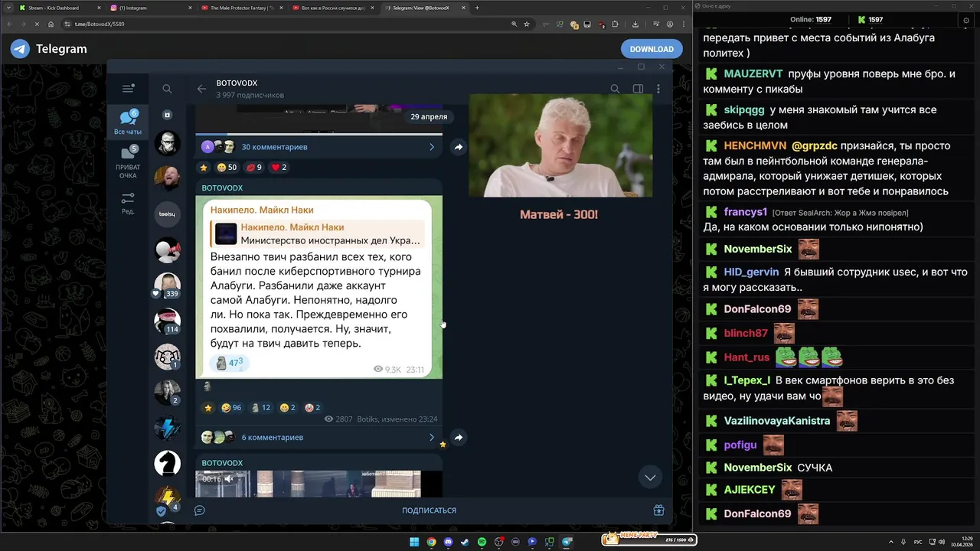Screen dimensions: 980x551
Task: Click the browser home button
Action: (x=51, y=24)
